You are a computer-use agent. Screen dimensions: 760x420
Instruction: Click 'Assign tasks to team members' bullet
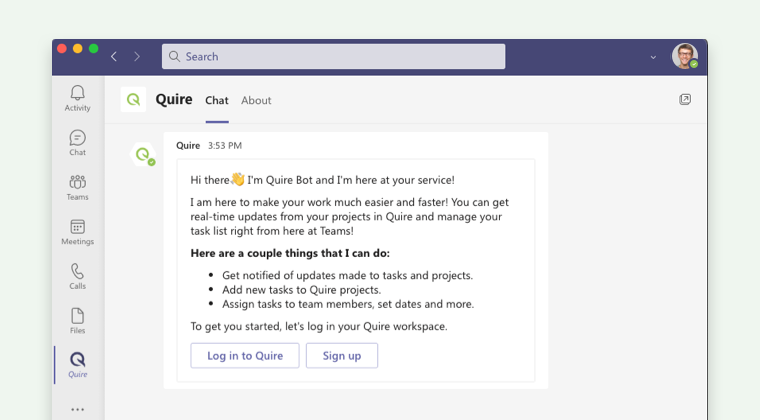(x=348, y=304)
